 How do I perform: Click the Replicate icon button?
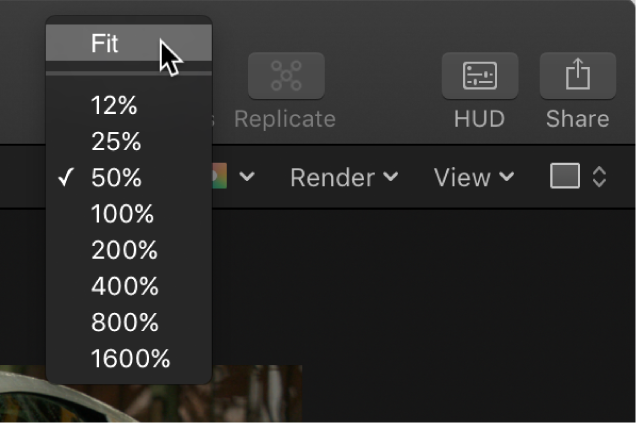[x=285, y=75]
